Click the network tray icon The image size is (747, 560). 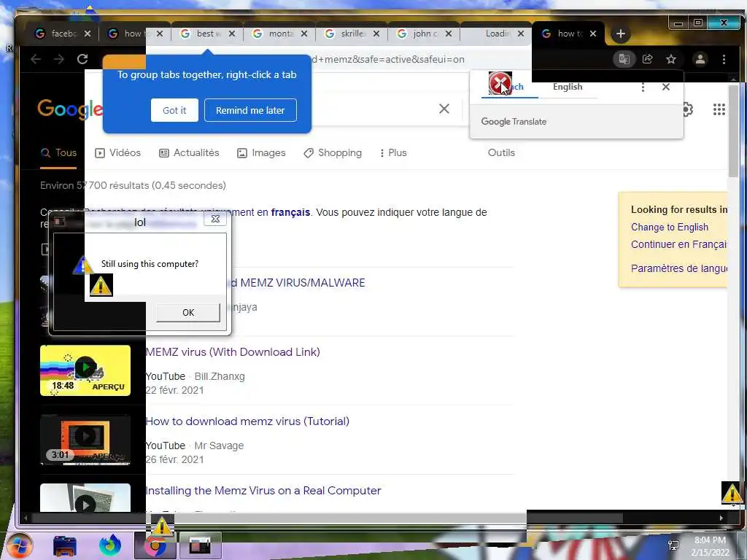pyautogui.click(x=673, y=545)
